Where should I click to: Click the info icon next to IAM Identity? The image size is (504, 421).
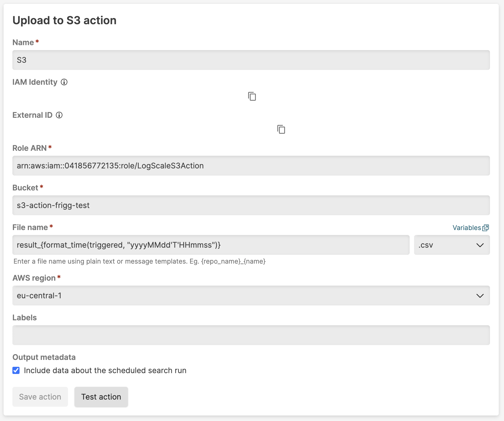click(x=64, y=82)
